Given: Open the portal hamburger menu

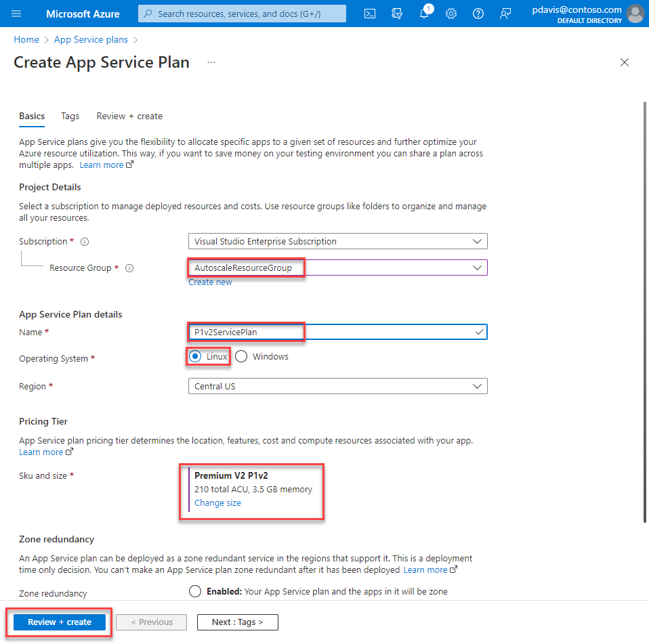Looking at the screenshot, I should tap(17, 14).
